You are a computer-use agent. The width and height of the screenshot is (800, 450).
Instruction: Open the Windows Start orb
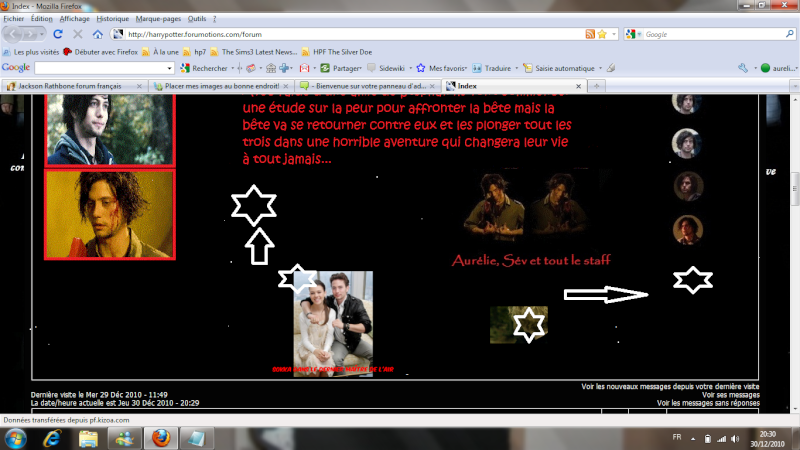click(15, 439)
